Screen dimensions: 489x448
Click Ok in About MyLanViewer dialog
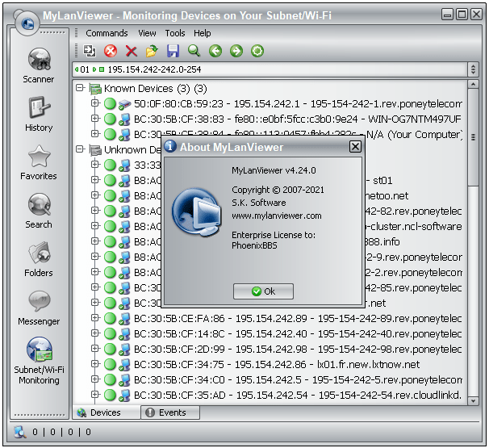[263, 291]
